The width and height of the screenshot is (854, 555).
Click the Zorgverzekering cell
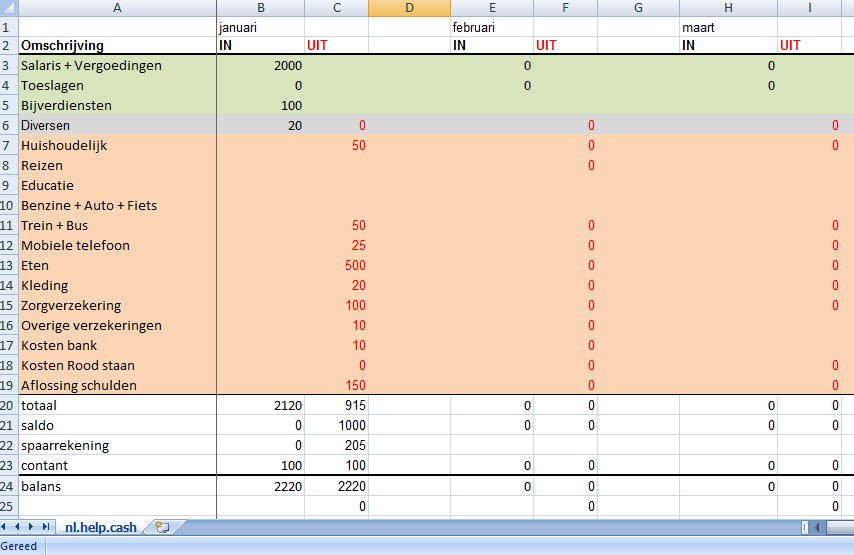point(117,305)
